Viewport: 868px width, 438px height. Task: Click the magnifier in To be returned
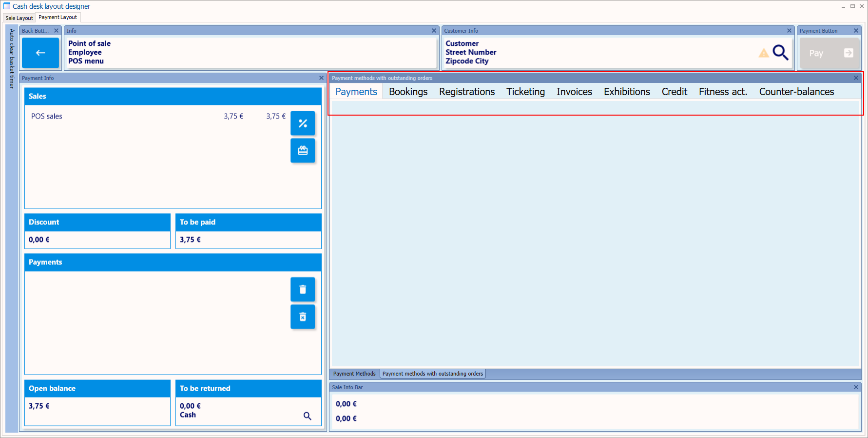[x=308, y=416]
